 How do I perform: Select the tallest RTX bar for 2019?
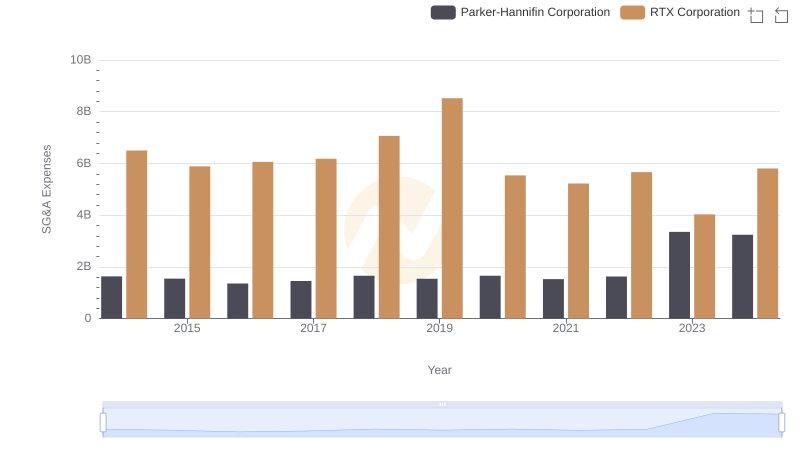coord(452,208)
